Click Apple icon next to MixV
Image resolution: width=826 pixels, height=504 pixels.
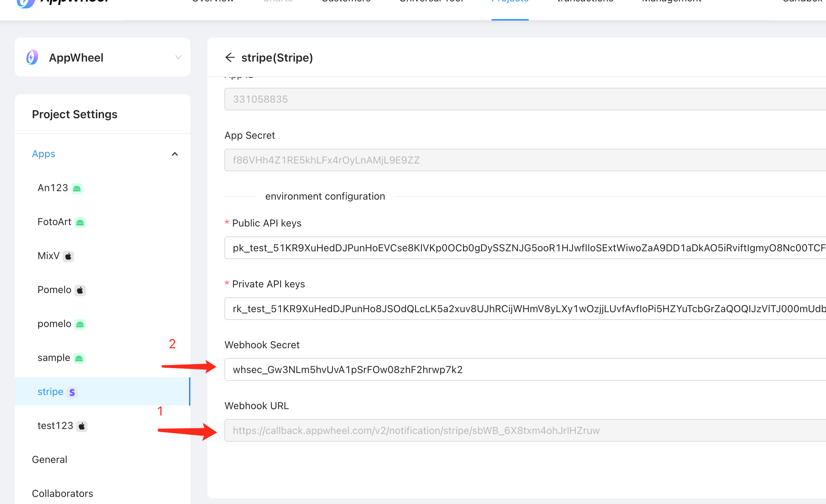pyautogui.click(x=68, y=256)
